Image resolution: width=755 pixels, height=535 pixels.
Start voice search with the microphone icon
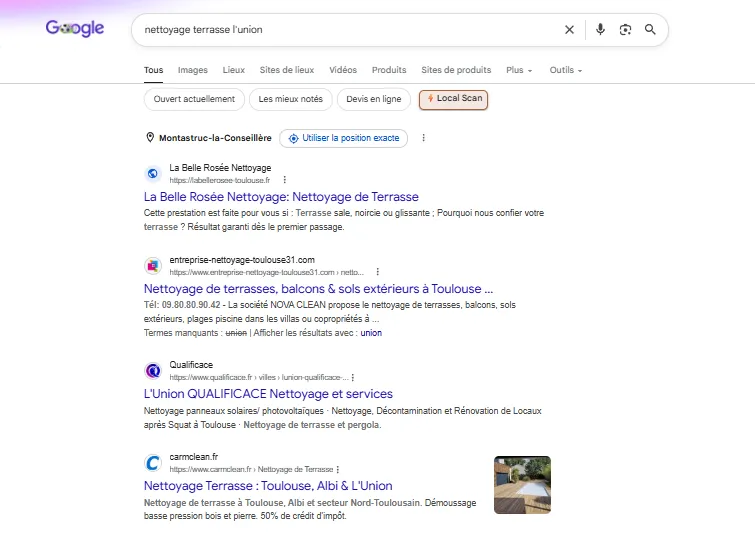tap(600, 30)
